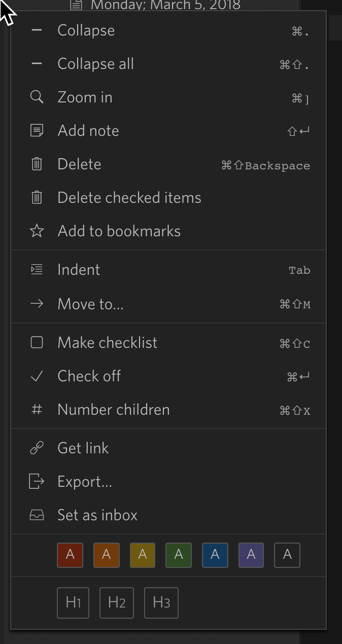Select Delete checked items

(x=168, y=197)
